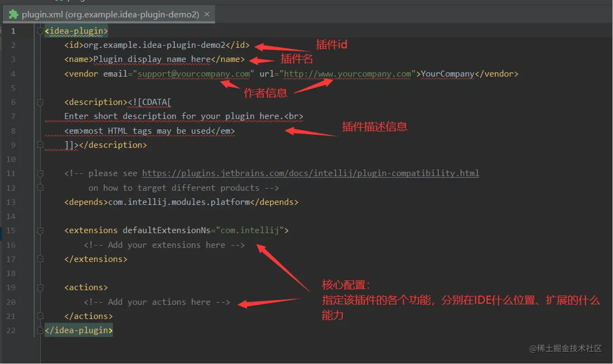613x364 pixels.
Task: Collapse the actions closing fold marker at line 21
Action: point(40,316)
